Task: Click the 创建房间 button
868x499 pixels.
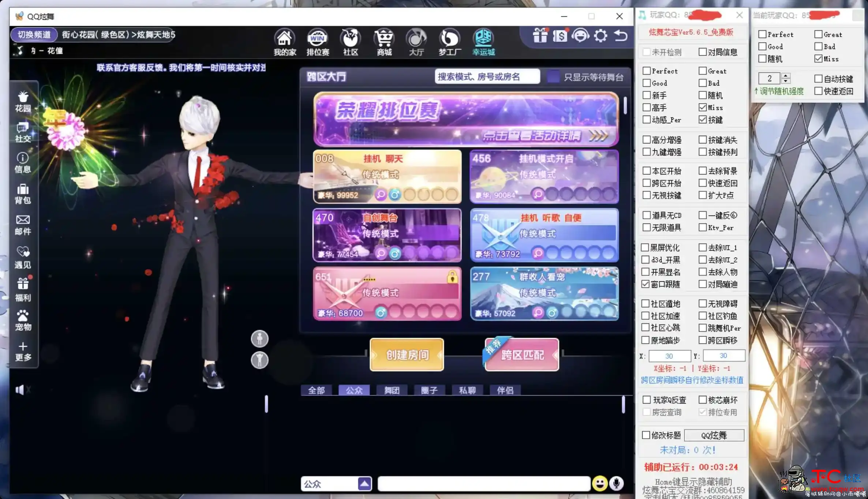Action: coord(407,354)
